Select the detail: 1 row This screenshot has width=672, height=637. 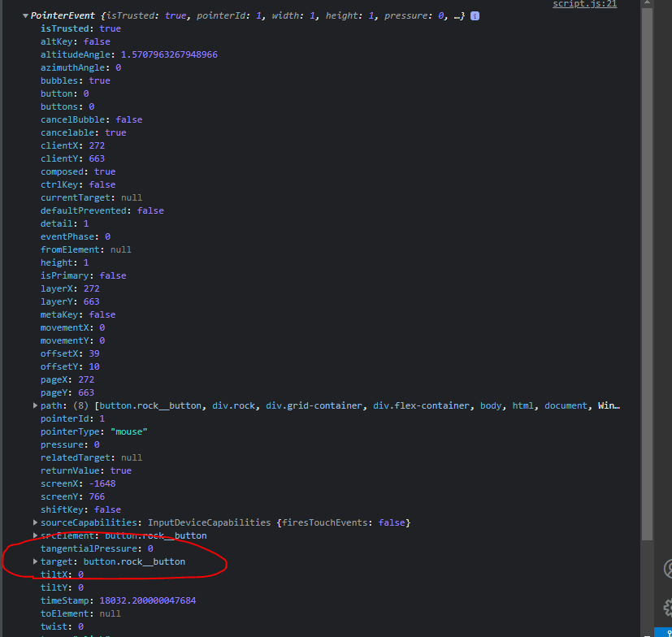pyautogui.click(x=65, y=223)
